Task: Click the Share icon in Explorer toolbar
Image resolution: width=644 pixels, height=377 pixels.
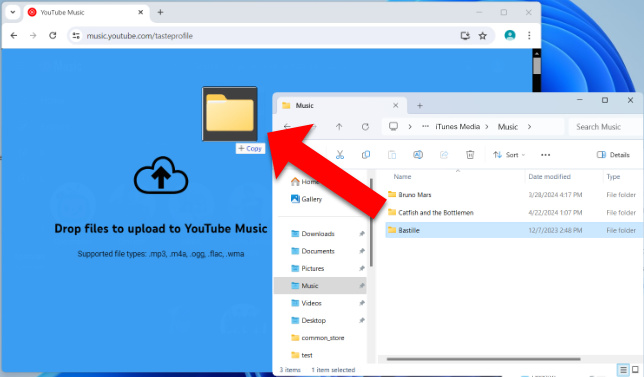Action: (444, 155)
